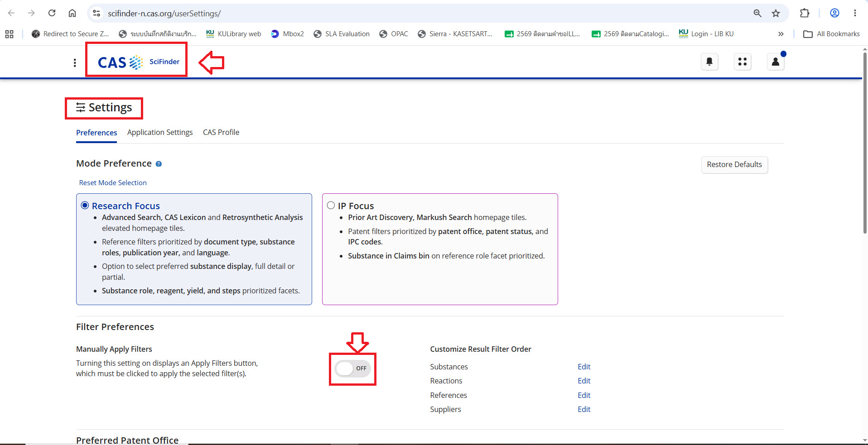Open the notifications bell
Screen dimensions: 868x445
[x=709, y=62]
